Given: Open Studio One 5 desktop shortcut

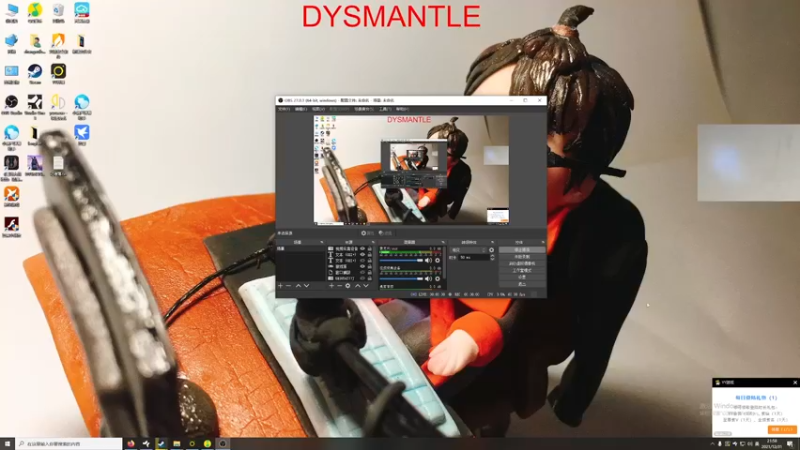Looking at the screenshot, I should point(35,106).
